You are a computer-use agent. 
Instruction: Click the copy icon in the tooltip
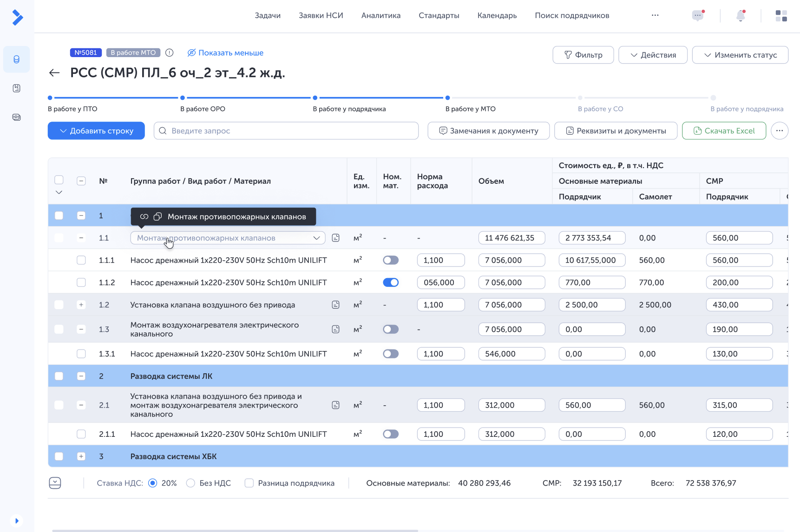[157, 217]
